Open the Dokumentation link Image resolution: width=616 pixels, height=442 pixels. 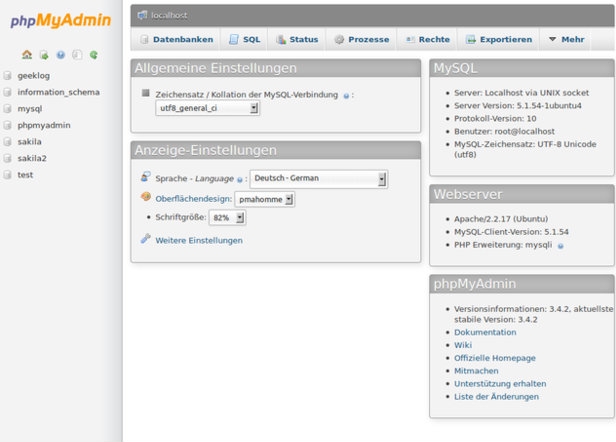click(x=485, y=332)
